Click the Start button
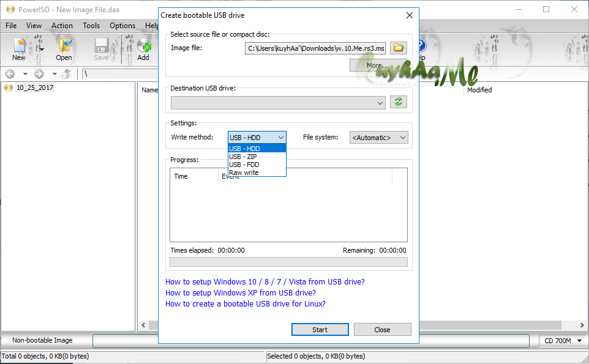Screen dimensions: 589x364 point(320,330)
